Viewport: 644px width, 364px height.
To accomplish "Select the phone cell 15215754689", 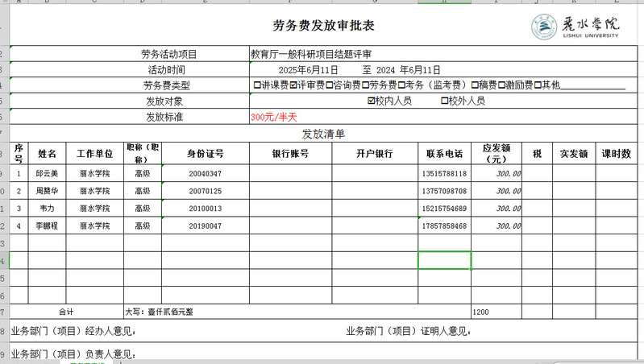I will pos(444,208).
